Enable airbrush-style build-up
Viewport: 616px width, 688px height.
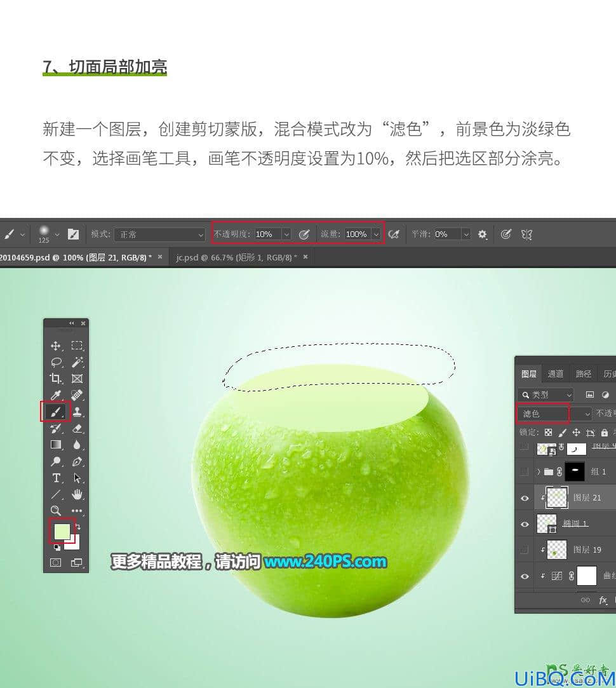click(394, 234)
